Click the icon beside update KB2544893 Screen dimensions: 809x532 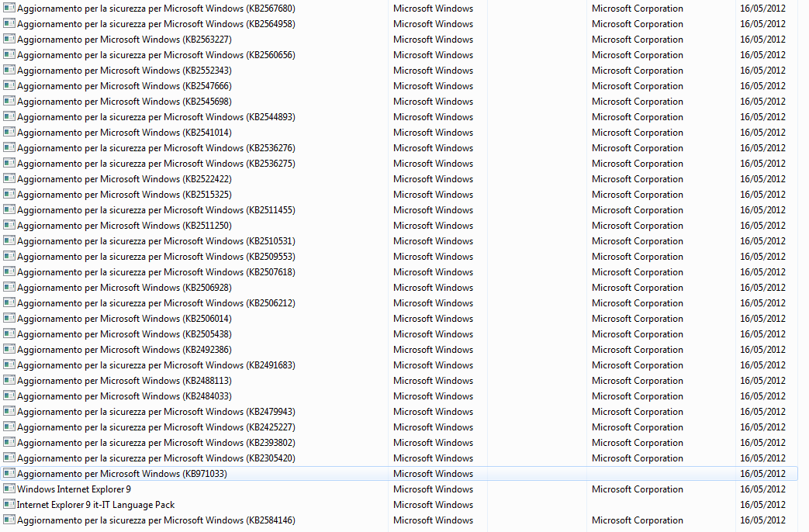coord(9,116)
